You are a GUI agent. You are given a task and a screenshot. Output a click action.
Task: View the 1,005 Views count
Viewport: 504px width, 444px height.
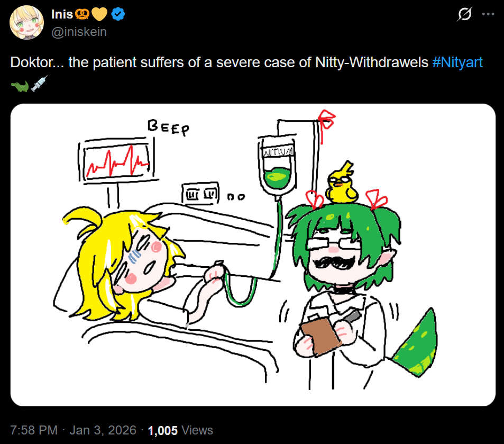click(180, 430)
